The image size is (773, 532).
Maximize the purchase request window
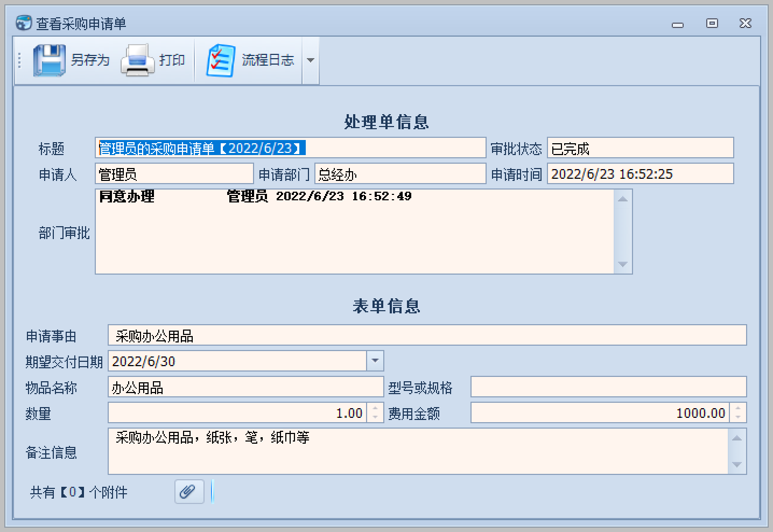point(712,23)
